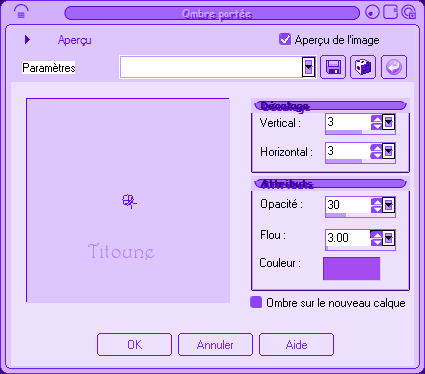Confirm the drop shadow with OK
The height and width of the screenshot is (374, 425).
click(x=134, y=344)
